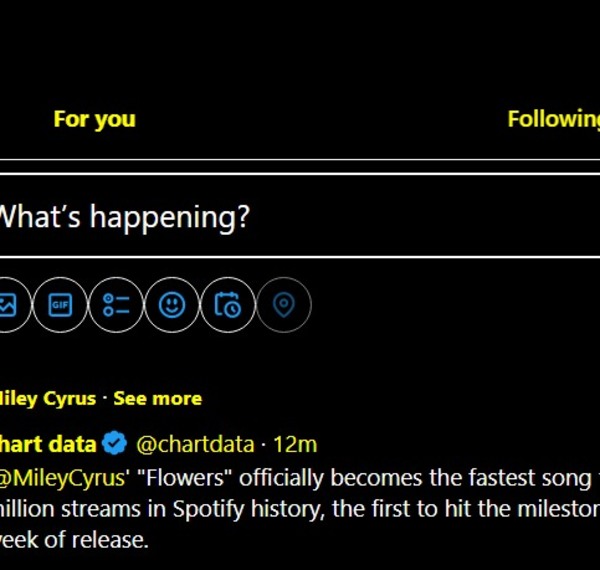Viewport: 600px width, 570px height.
Task: Click the See more link
Action: [x=157, y=398]
